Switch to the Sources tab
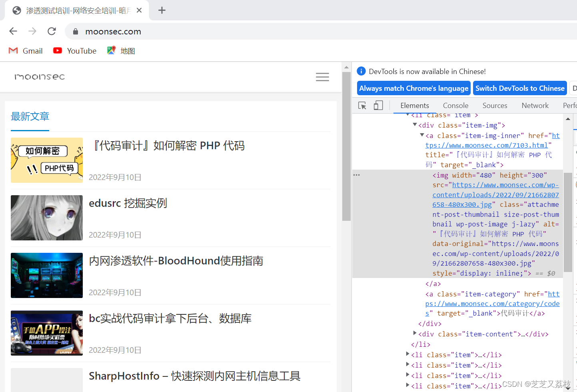 point(495,106)
